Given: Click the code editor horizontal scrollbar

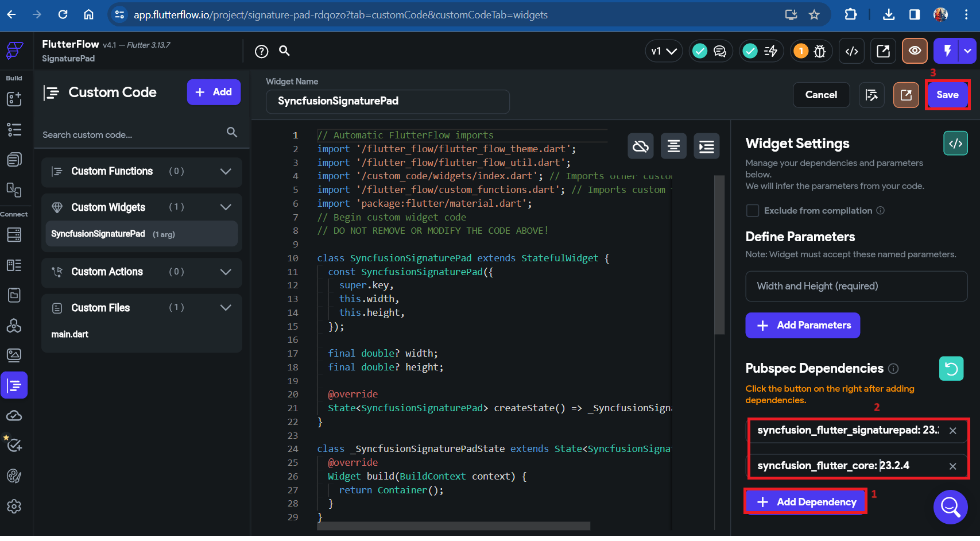Looking at the screenshot, I should pos(454,526).
